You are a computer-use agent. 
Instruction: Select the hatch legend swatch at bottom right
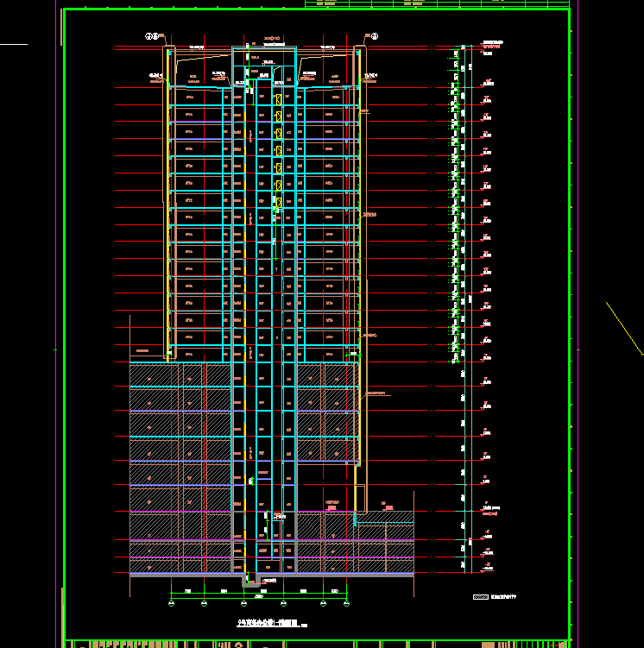tap(481, 597)
